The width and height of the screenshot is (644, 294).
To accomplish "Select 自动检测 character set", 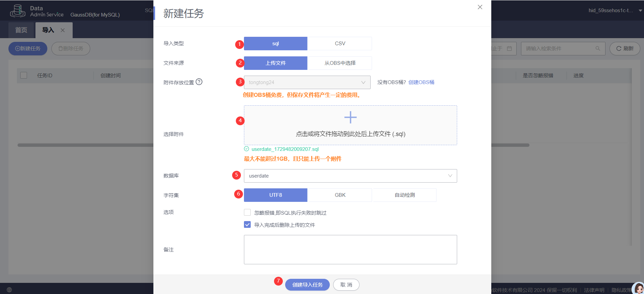I will point(404,195).
